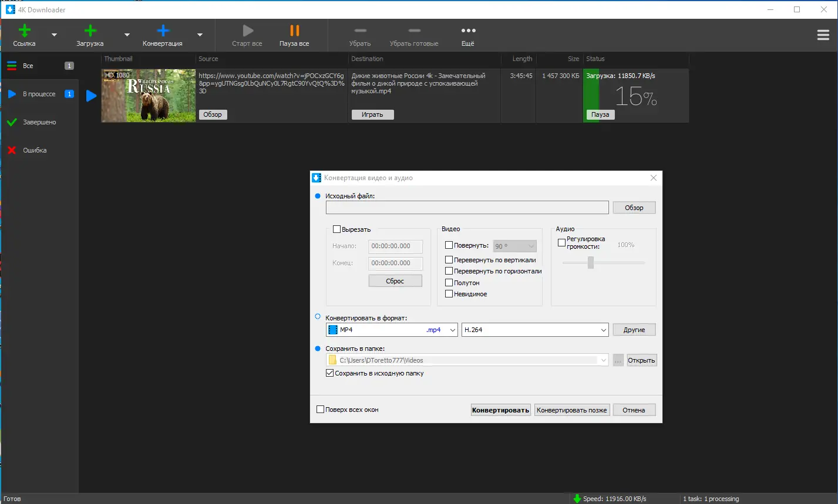838x504 pixels.
Task: Click the blue play arrow beside thumbnail
Action: click(x=91, y=96)
